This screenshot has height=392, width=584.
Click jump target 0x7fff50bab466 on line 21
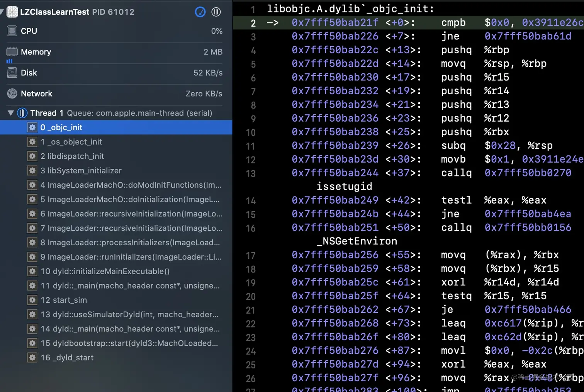[528, 310]
